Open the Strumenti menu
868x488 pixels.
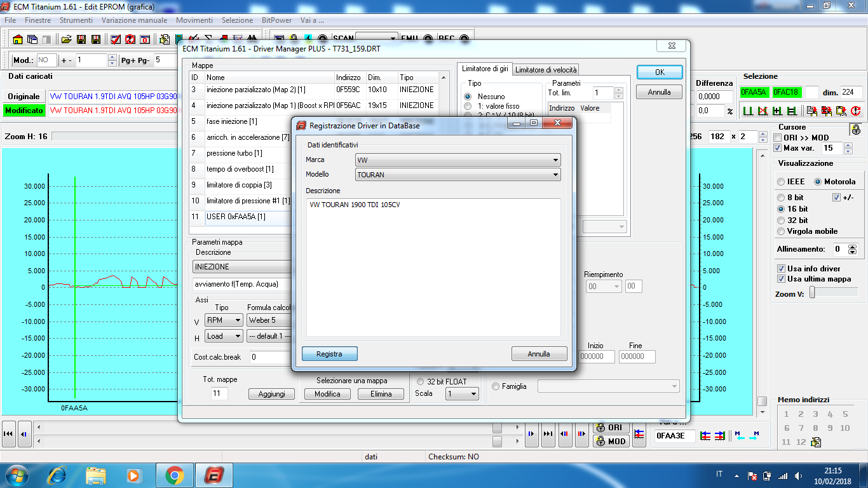point(76,20)
